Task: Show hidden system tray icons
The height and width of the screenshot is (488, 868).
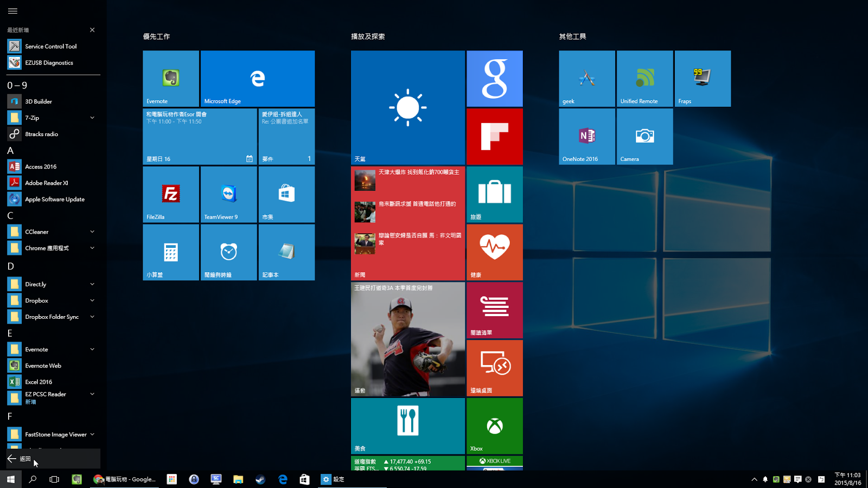Action: [x=754, y=479]
